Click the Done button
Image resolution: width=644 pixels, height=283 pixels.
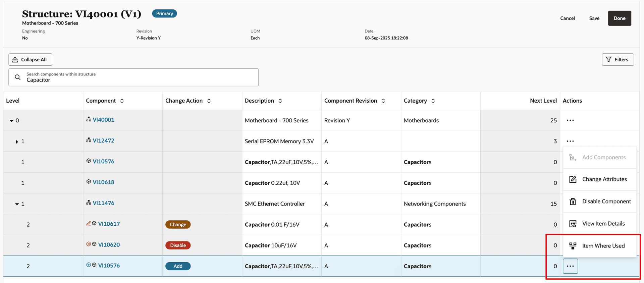[x=620, y=18]
